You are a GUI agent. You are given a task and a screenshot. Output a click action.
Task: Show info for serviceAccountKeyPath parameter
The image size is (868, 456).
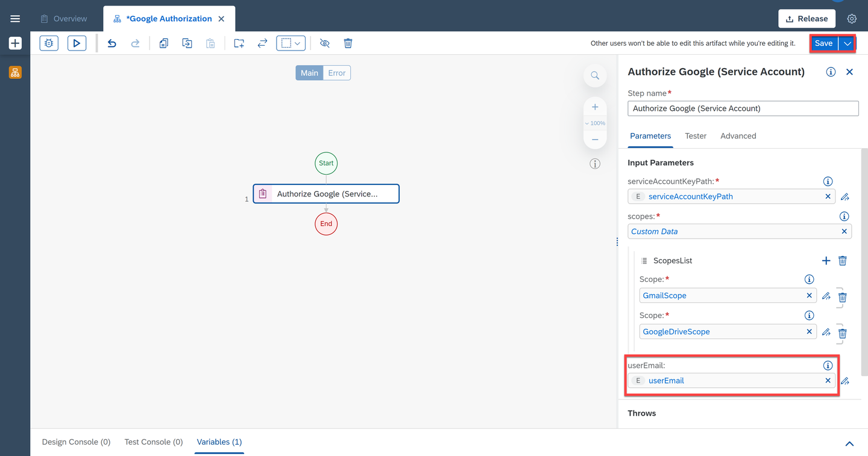click(828, 181)
